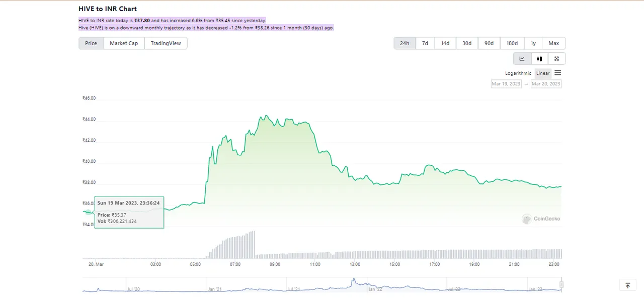Choose the 24h time range
Viewport: 644px width, 300px height.
[x=405, y=43]
